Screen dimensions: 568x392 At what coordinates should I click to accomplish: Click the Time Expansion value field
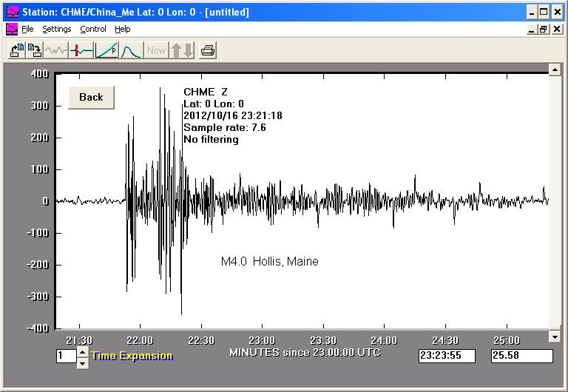pyautogui.click(x=66, y=356)
